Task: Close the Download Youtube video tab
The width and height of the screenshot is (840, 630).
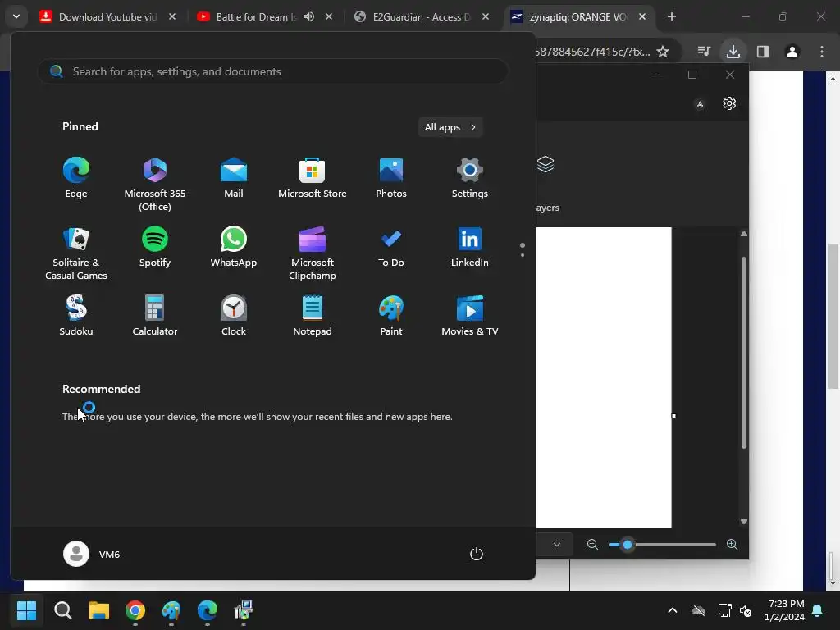Action: 172,16
